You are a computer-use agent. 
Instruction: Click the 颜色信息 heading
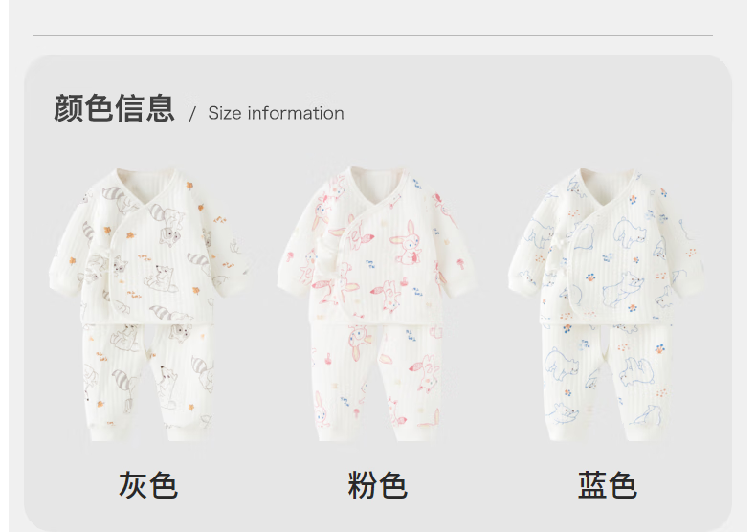114,108
